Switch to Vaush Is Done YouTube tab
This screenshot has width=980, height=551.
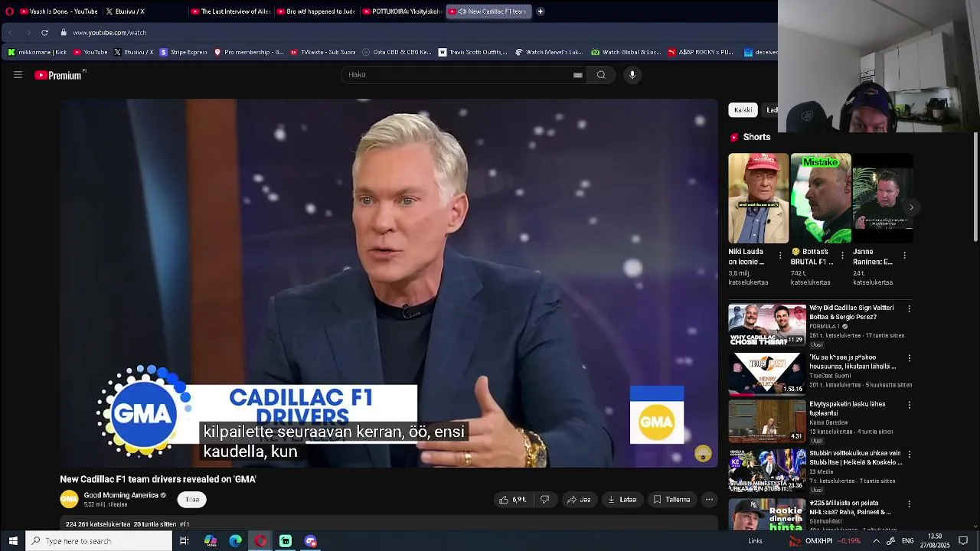(58, 11)
